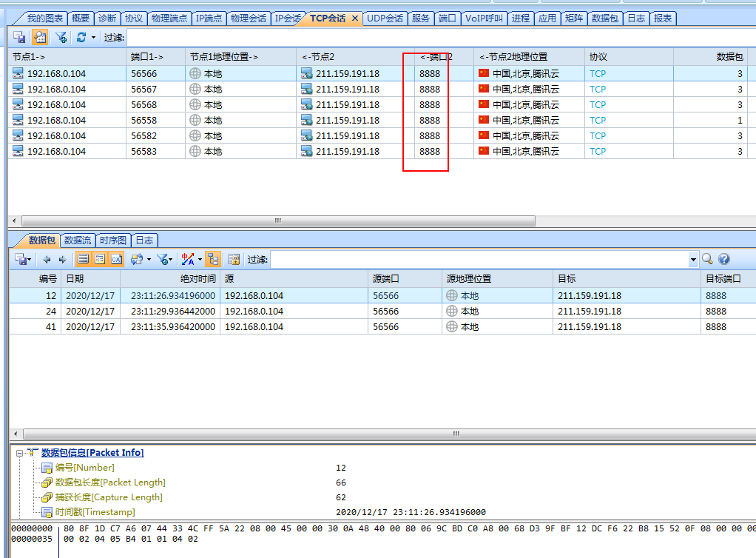Sort by the <-节点2 column header
Screen dimensions: 756x558
pyautogui.click(x=356, y=57)
